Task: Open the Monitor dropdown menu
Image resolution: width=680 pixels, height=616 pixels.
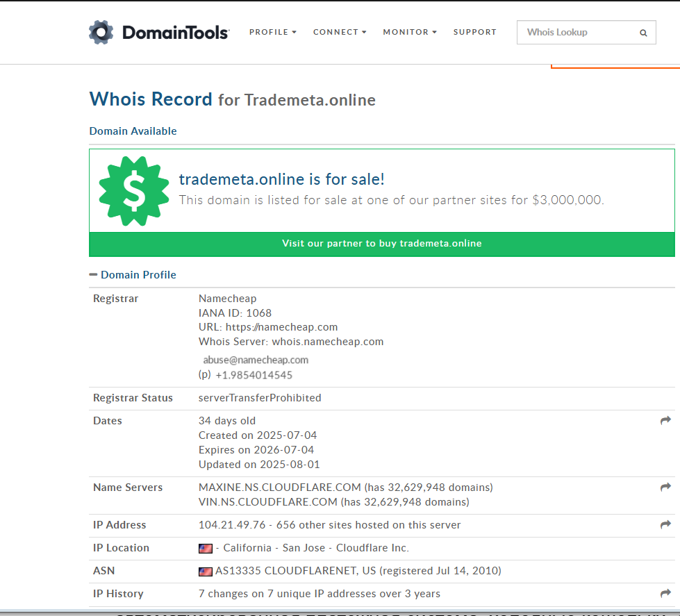Action: point(410,32)
